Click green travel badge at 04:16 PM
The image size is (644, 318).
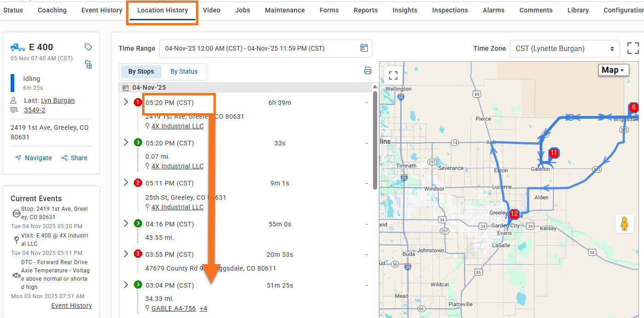(138, 224)
